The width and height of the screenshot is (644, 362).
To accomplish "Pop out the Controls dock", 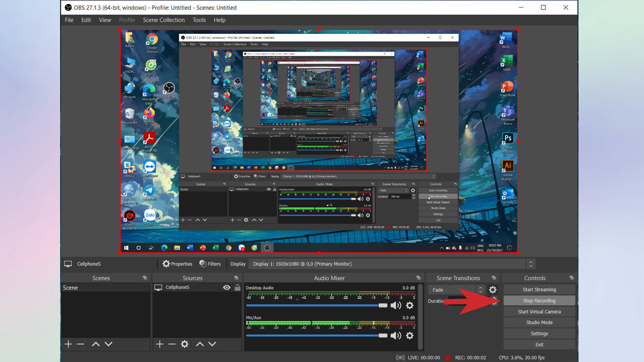I will [572, 278].
